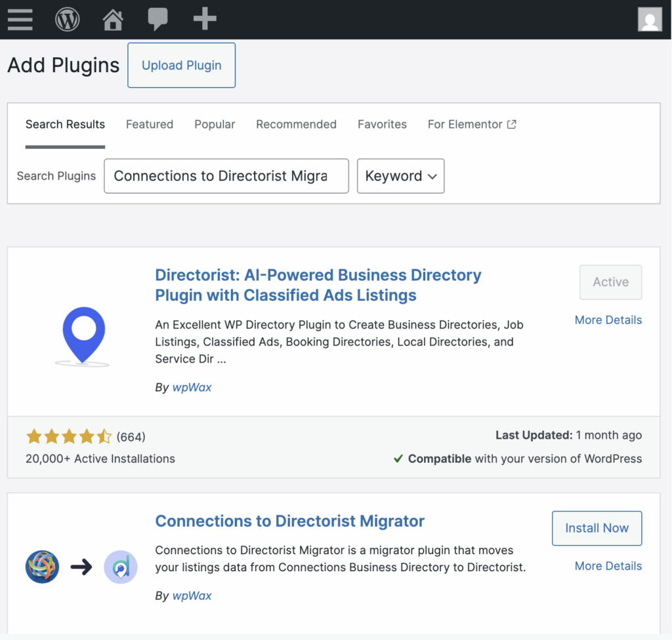Image resolution: width=672 pixels, height=640 pixels.
Task: Click the Add Plugins page heading
Action: tap(64, 66)
